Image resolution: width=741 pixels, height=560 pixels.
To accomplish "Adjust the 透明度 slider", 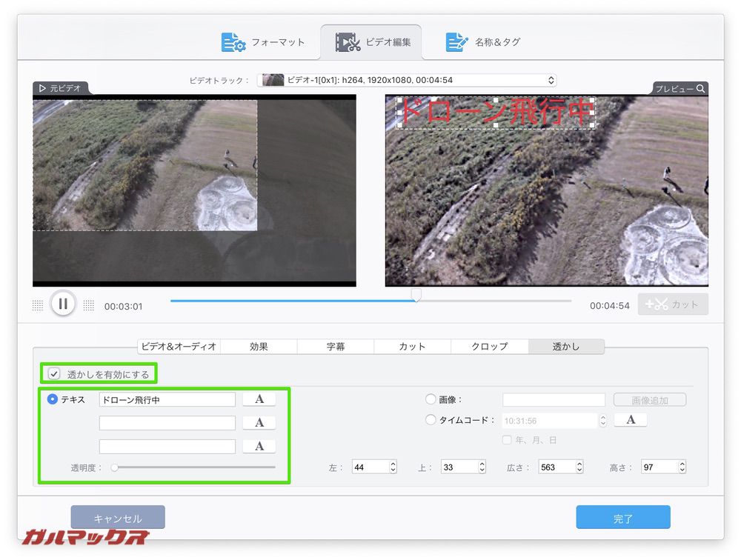I will (115, 467).
